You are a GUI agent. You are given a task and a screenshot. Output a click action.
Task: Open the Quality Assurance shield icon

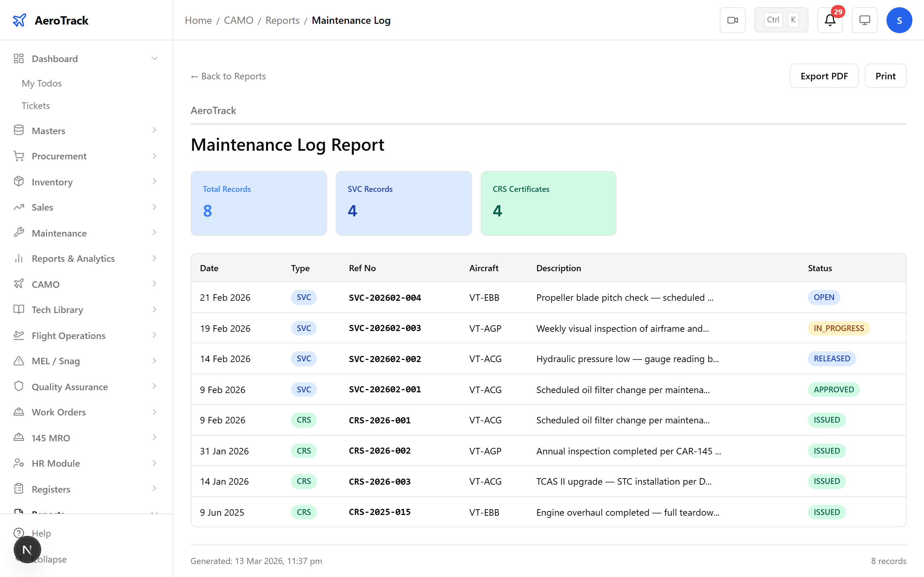click(x=19, y=386)
